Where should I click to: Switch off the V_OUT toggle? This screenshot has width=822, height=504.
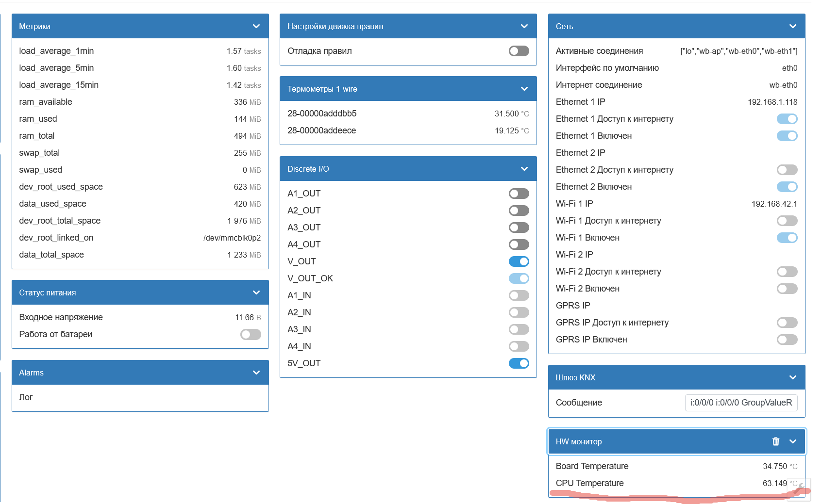point(519,261)
